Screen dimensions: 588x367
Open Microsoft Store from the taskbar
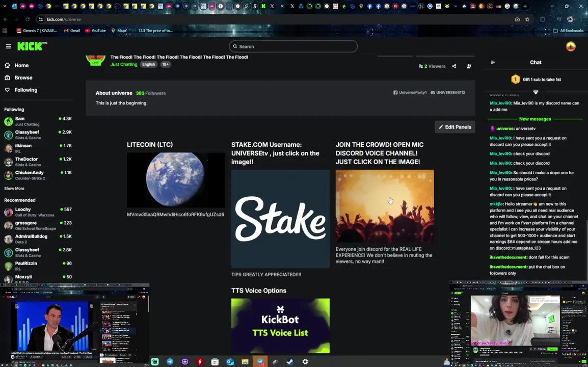coord(215,362)
